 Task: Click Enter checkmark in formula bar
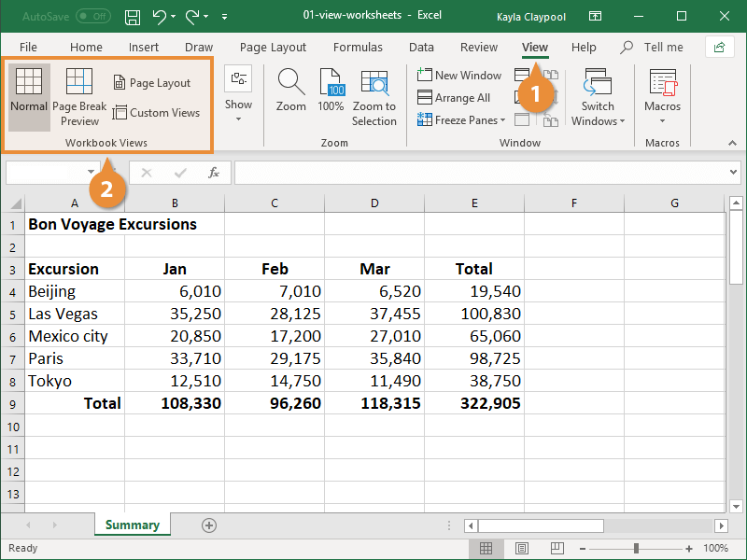click(x=180, y=173)
